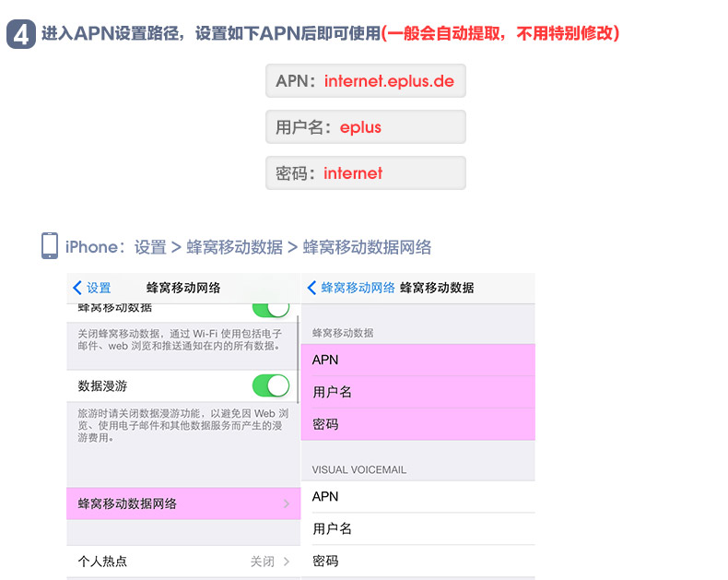
Task: Tap the highlighted 密码 field
Action: pos(417,424)
